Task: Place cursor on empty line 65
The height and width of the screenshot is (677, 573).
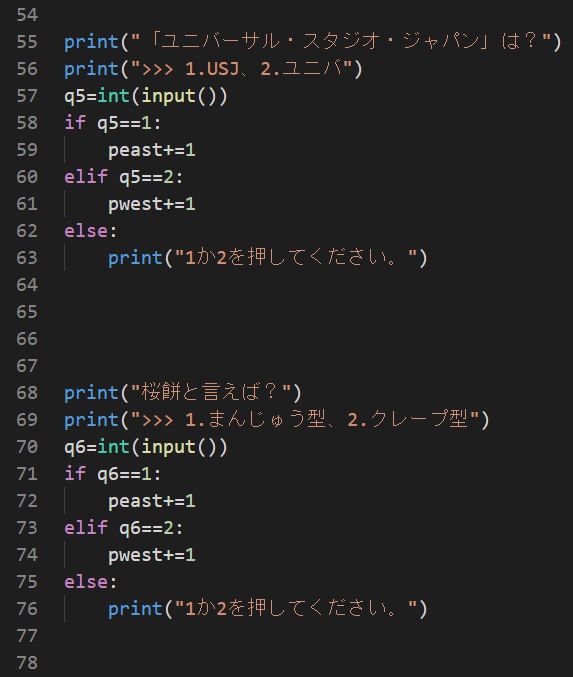Action: click(302, 312)
